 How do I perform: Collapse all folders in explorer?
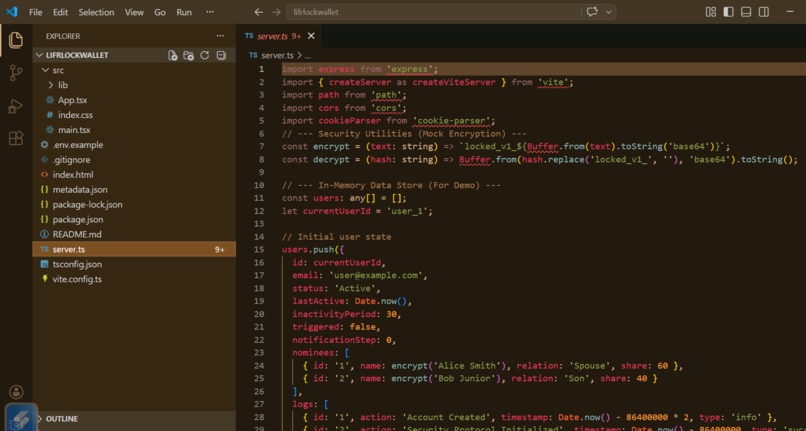pyautogui.click(x=221, y=55)
